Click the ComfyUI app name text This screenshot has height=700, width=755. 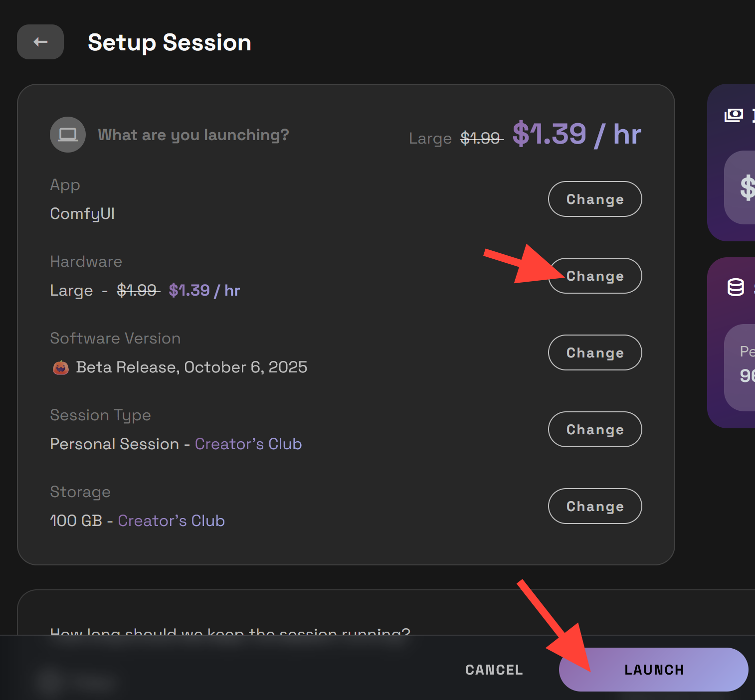click(x=82, y=213)
